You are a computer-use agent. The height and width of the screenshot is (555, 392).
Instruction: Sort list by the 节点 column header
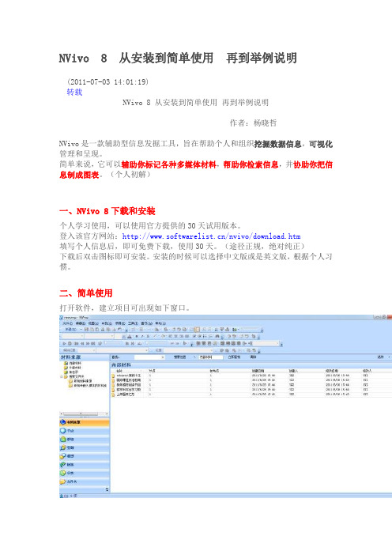(x=152, y=371)
